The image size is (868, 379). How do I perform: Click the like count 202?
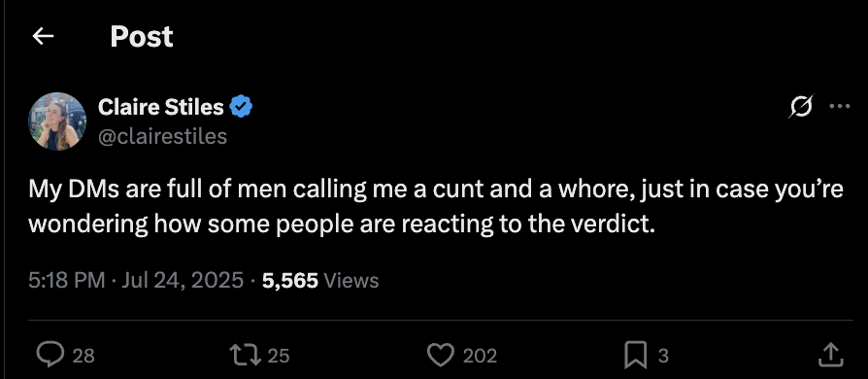click(480, 355)
